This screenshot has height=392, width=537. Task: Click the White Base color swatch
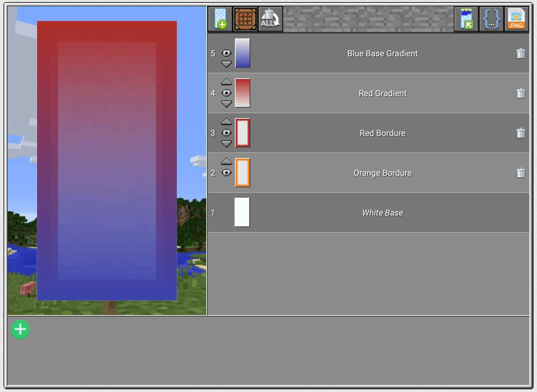pyautogui.click(x=242, y=212)
